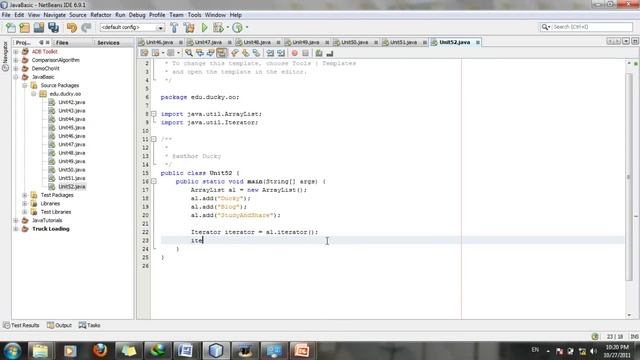The image size is (640, 360).
Task: Open the File menu
Action: point(6,15)
